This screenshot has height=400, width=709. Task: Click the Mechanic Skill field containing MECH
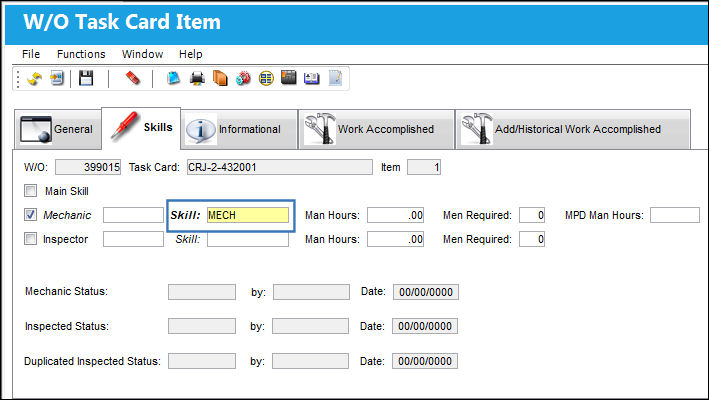[248, 215]
